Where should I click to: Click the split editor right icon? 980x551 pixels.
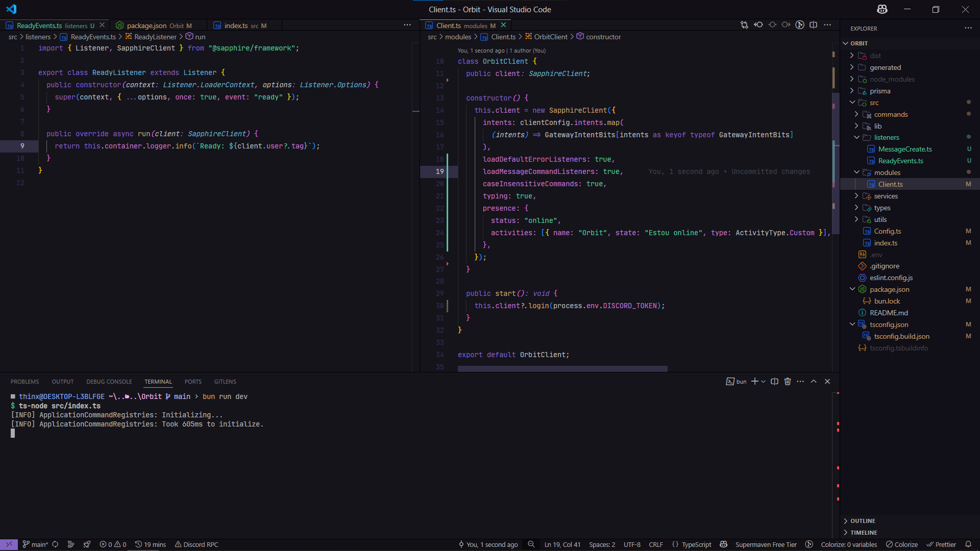point(814,25)
